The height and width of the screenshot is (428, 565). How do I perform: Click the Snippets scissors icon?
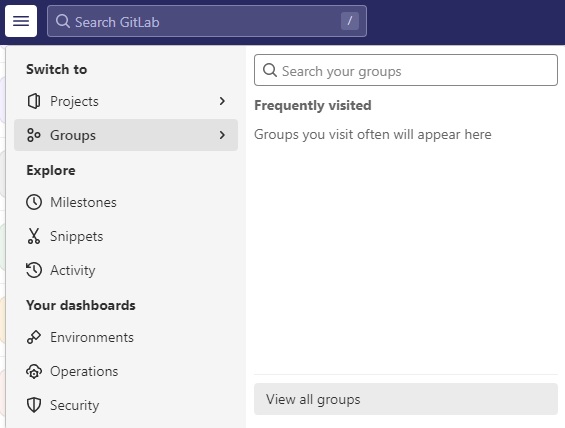(x=34, y=236)
